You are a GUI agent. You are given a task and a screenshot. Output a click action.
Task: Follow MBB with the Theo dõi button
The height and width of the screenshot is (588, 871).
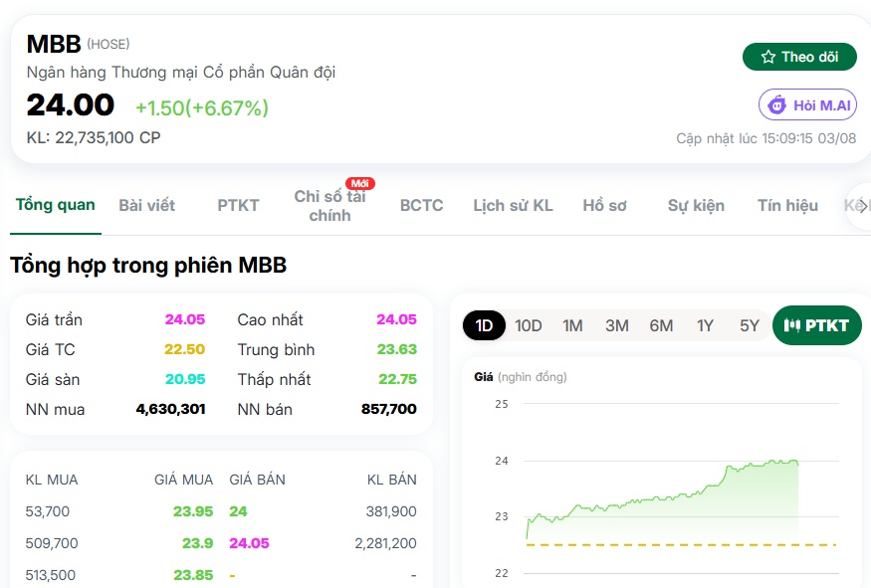click(799, 57)
